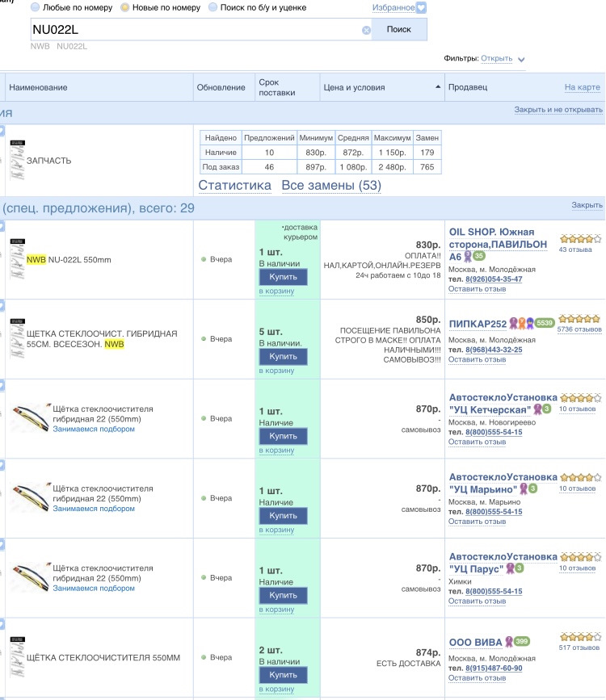Click into the NU022L search input field
Screen dimensions: 606x700
click(194, 29)
